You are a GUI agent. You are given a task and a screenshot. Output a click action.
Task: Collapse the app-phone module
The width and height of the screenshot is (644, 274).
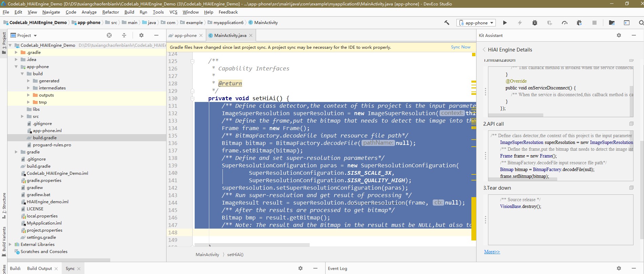coord(16,67)
